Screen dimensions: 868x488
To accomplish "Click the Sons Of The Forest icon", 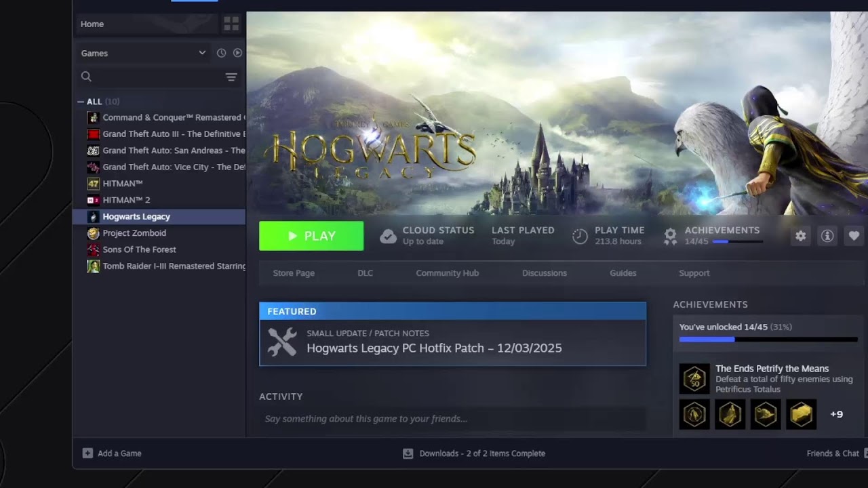I will 93,249.
